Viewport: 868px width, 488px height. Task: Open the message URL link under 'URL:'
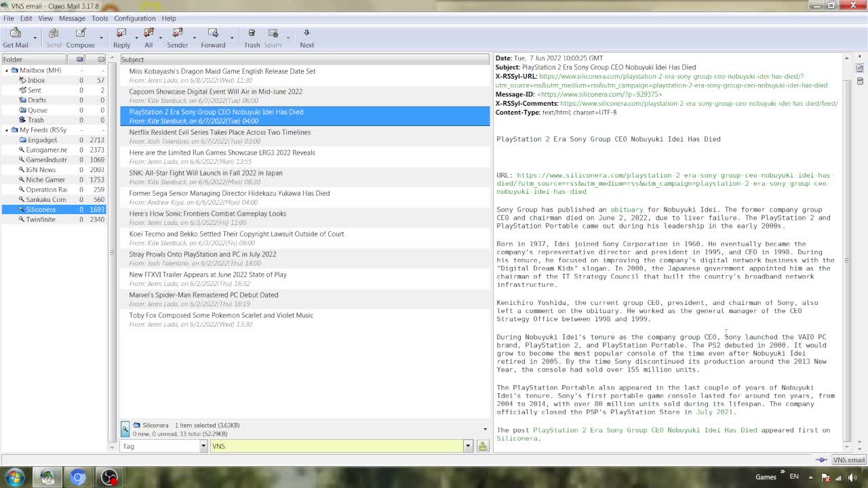tap(663, 184)
